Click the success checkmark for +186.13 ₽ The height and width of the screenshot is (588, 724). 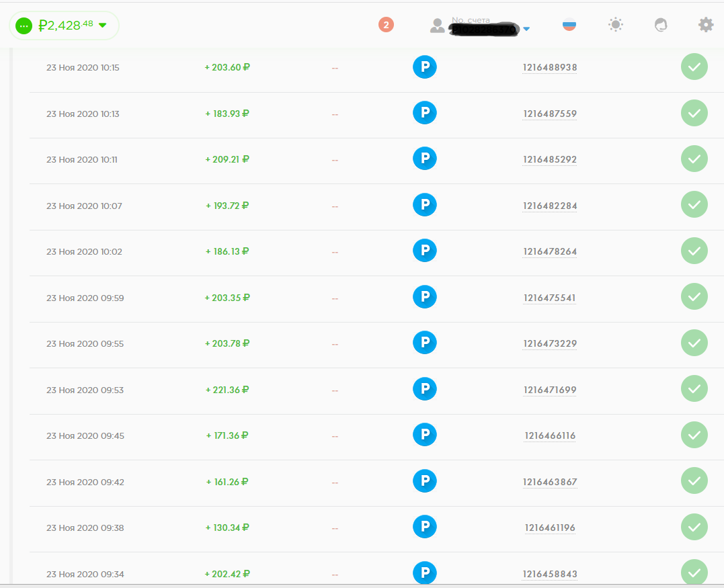(x=694, y=251)
